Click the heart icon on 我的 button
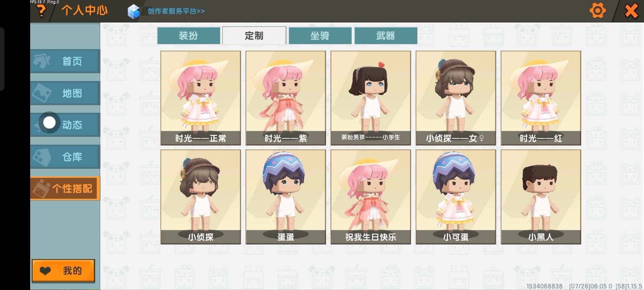The image size is (644, 290). (45, 271)
